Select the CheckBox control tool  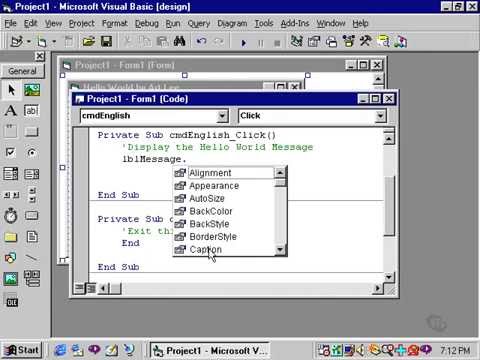click(11, 152)
